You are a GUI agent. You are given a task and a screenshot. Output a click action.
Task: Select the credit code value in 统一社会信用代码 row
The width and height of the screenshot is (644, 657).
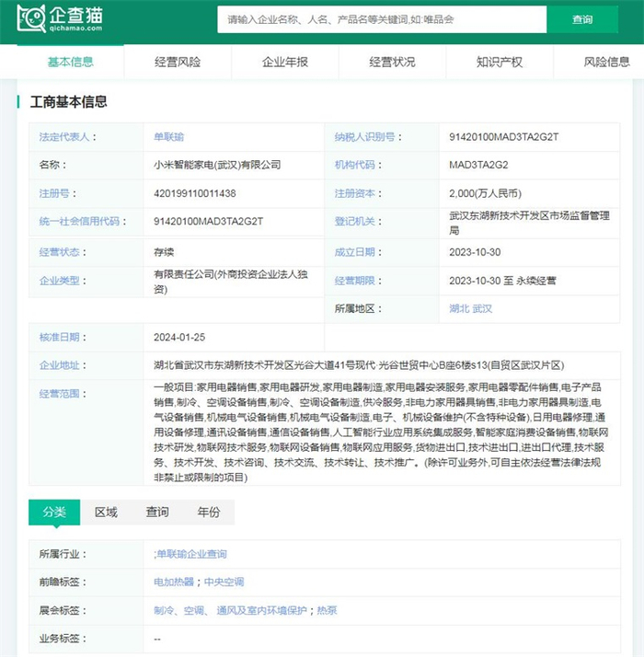(208, 221)
